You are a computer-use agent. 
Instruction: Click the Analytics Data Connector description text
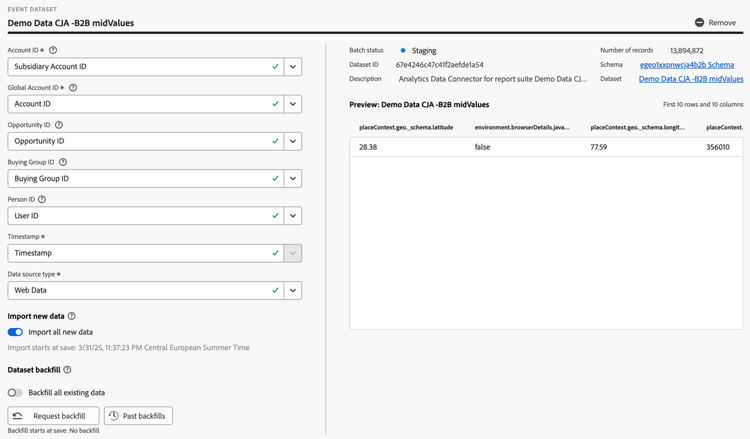[x=493, y=79]
